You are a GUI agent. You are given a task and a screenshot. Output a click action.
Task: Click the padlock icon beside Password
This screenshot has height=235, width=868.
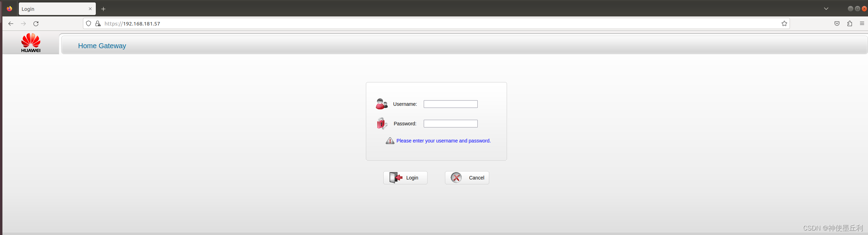tap(382, 123)
